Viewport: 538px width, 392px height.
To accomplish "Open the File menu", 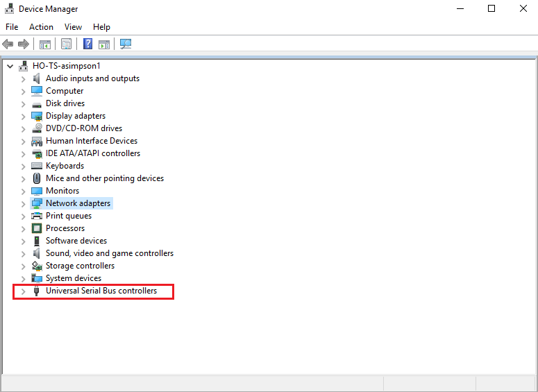I will coord(12,27).
